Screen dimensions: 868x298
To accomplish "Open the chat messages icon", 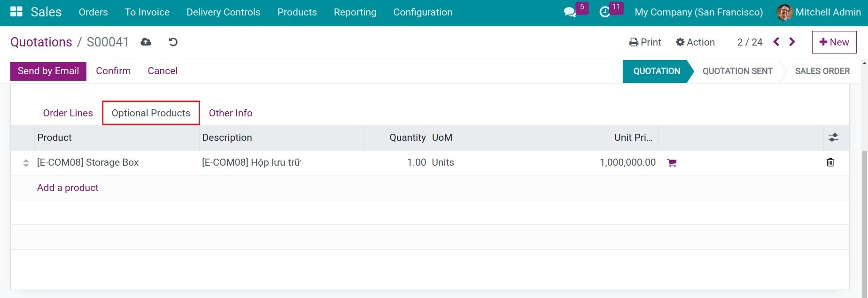I will point(570,12).
